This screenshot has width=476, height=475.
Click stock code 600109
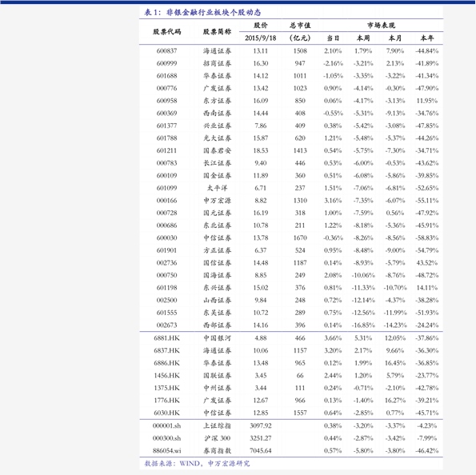pyautogui.click(x=166, y=175)
